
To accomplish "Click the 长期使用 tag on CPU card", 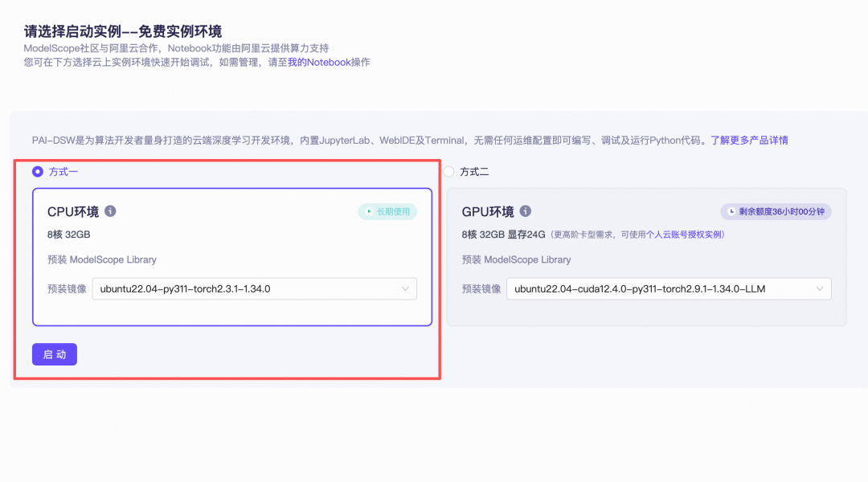I will click(387, 210).
